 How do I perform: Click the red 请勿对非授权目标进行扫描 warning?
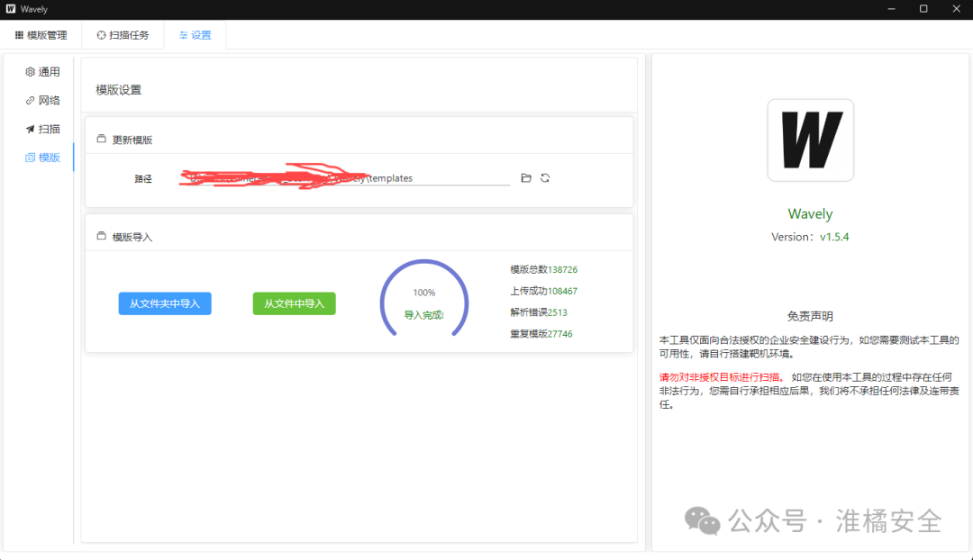coord(722,377)
